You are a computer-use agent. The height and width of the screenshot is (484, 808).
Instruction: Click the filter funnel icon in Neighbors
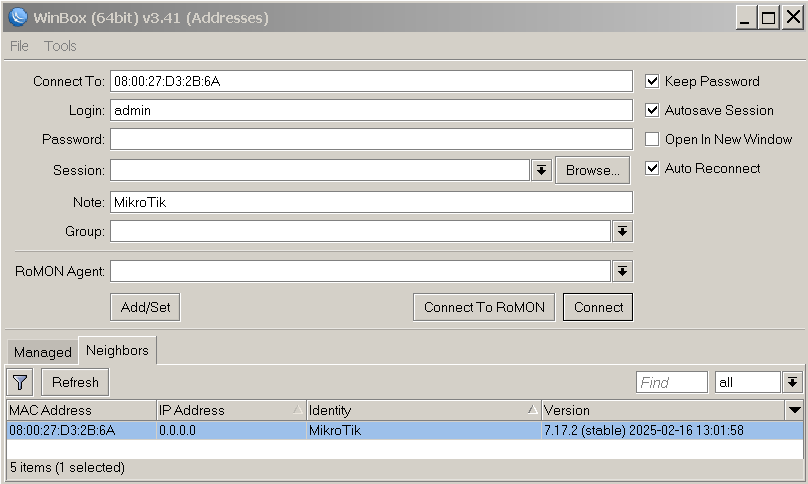(20, 382)
